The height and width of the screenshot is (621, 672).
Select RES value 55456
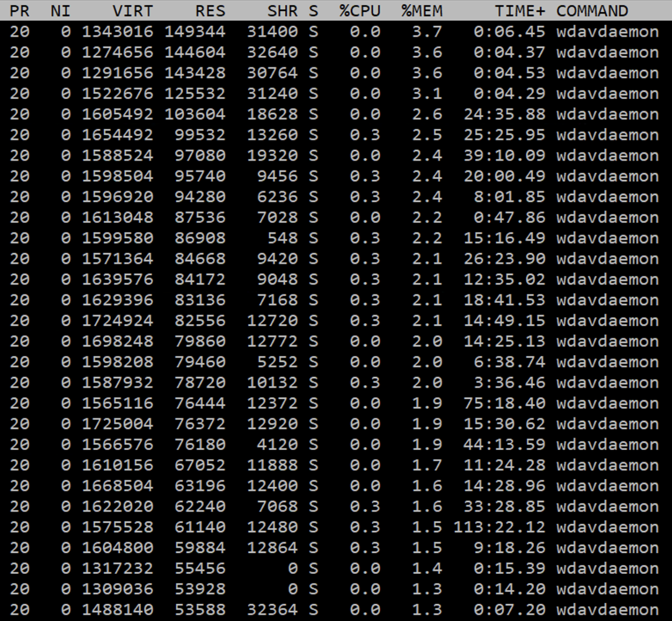(200, 568)
